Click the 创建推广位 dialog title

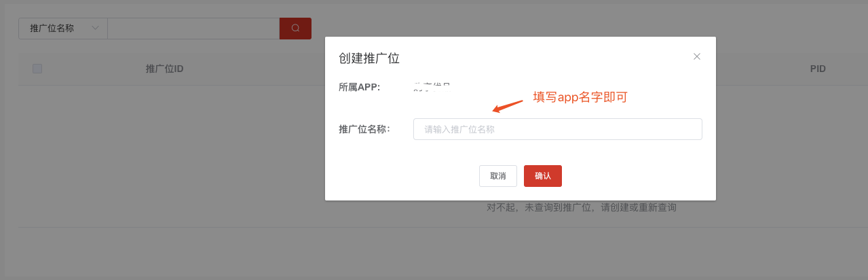pyautogui.click(x=369, y=58)
